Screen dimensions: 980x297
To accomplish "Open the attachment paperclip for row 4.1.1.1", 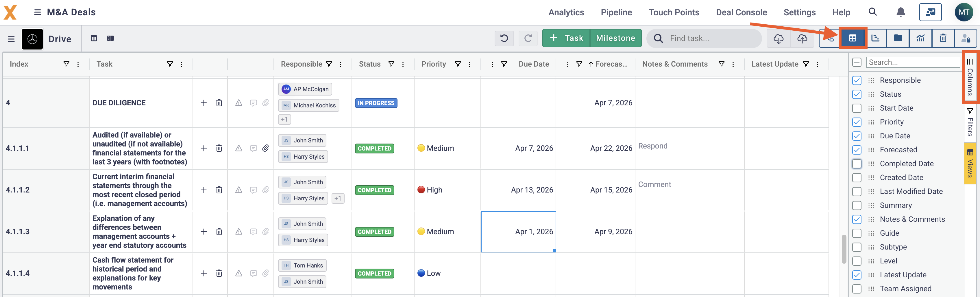I will click(266, 148).
